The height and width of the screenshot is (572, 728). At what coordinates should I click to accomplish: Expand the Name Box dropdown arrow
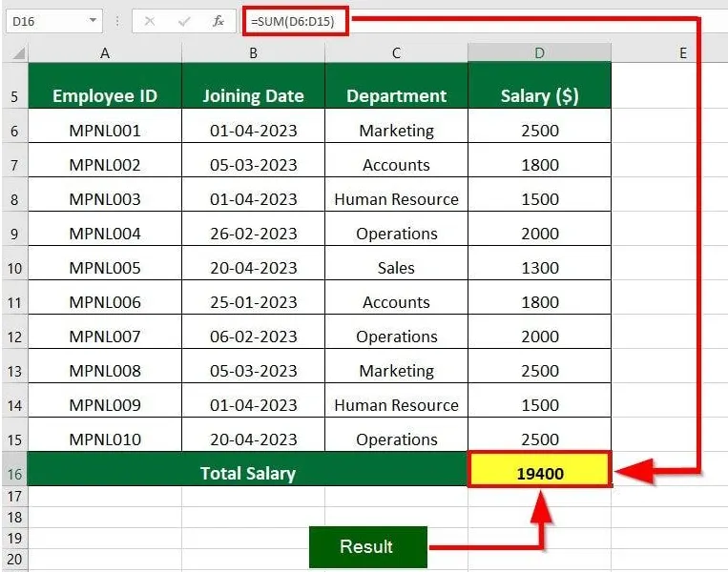(x=93, y=20)
